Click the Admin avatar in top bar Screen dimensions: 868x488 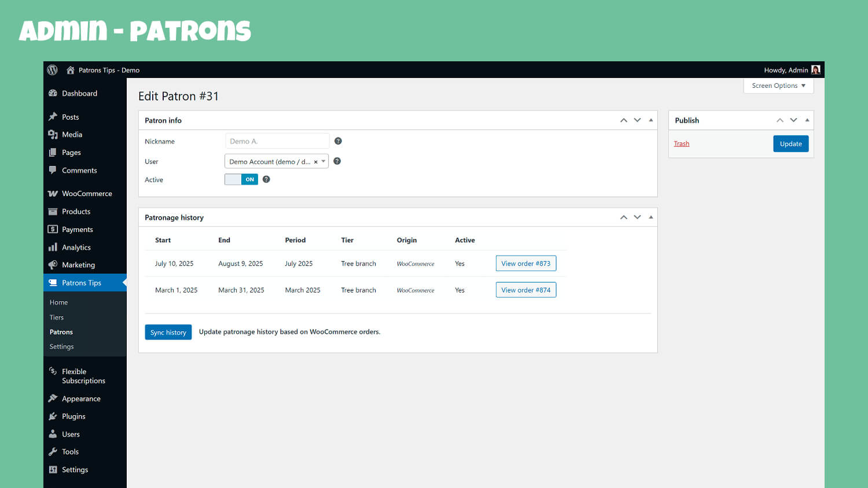[815, 70]
